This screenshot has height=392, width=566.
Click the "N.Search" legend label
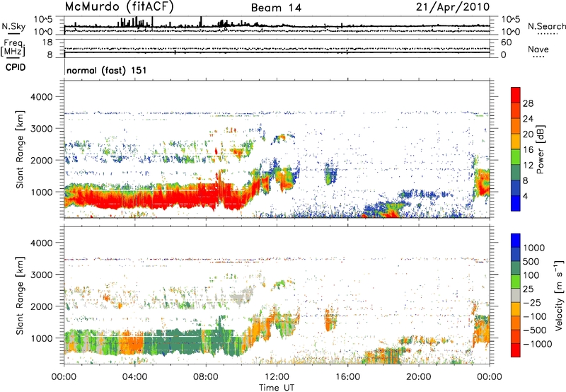click(x=546, y=26)
